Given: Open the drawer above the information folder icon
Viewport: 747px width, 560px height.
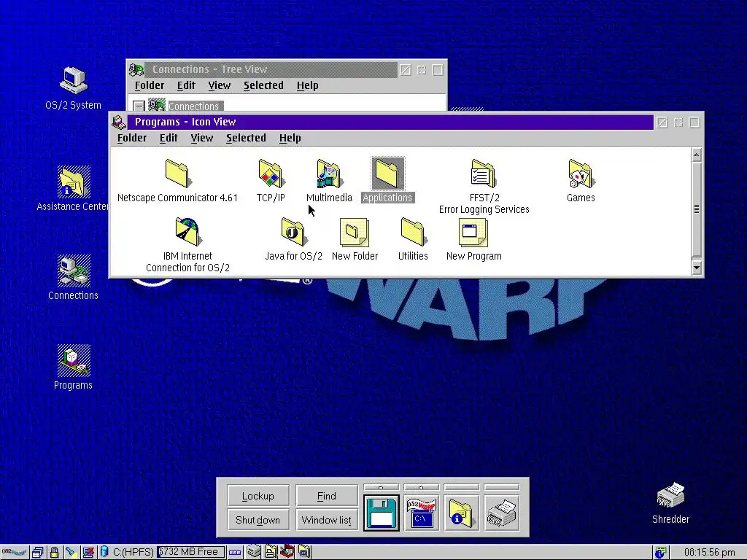Looking at the screenshot, I should (461, 487).
